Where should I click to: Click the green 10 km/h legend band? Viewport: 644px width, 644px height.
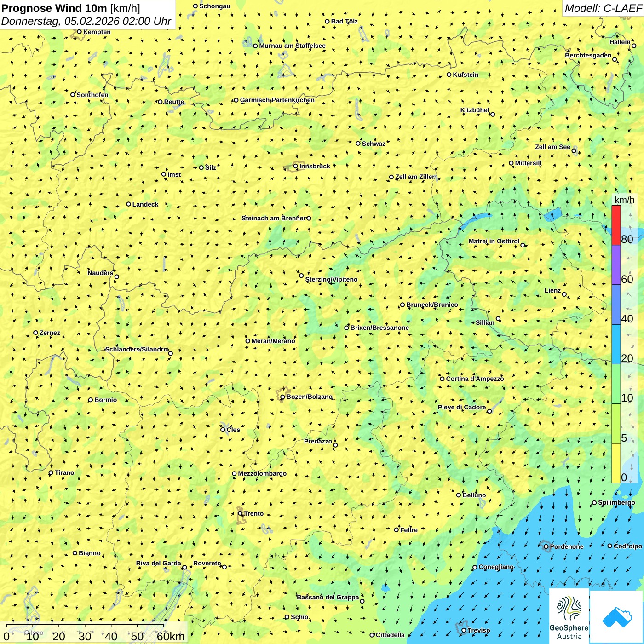616,384
